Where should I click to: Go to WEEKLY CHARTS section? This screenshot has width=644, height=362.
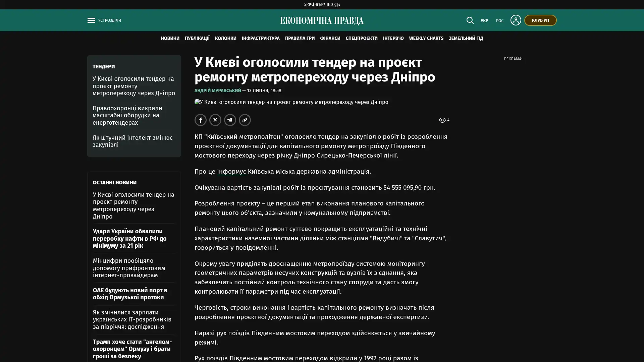click(x=426, y=39)
